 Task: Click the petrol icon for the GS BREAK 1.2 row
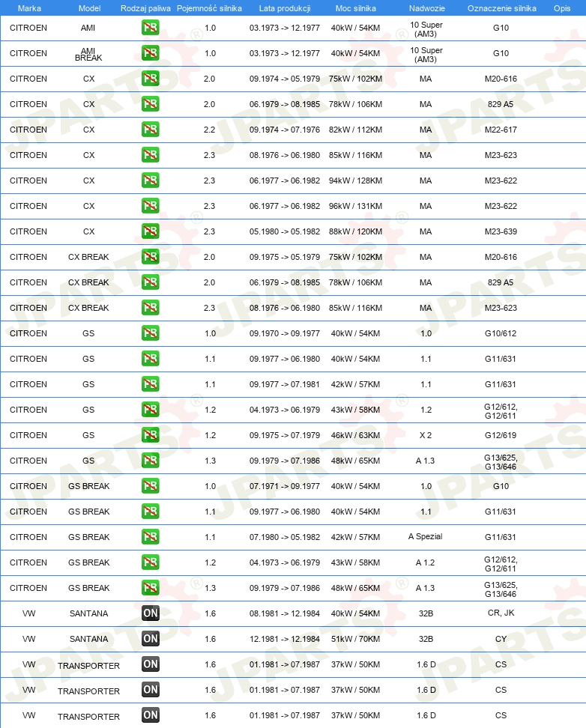pos(150,562)
